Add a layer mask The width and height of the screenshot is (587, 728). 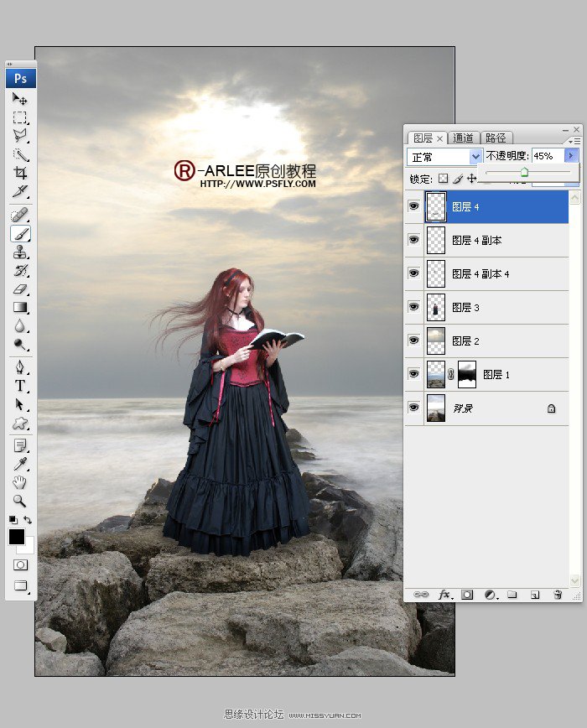[467, 595]
